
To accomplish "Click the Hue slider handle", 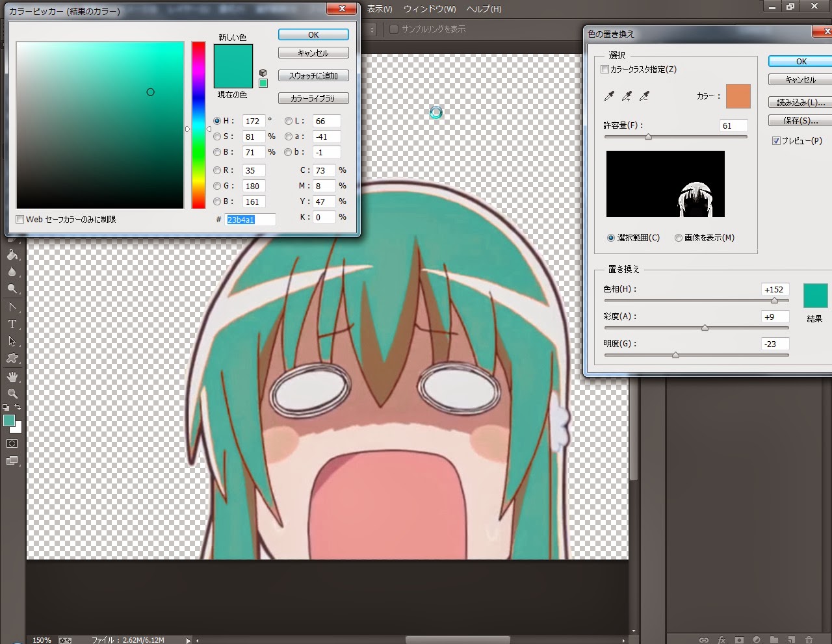I will coord(774,301).
